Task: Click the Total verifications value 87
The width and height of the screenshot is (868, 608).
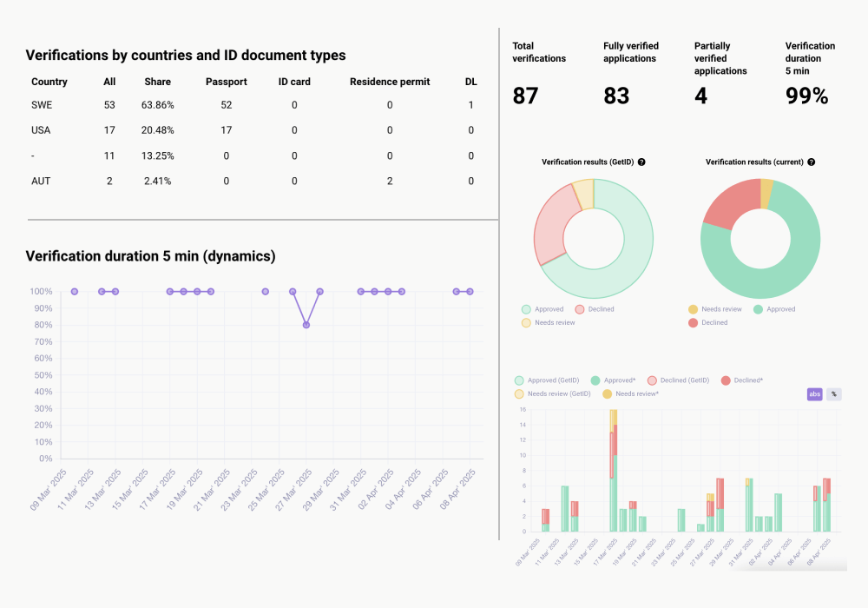Action: tap(525, 96)
